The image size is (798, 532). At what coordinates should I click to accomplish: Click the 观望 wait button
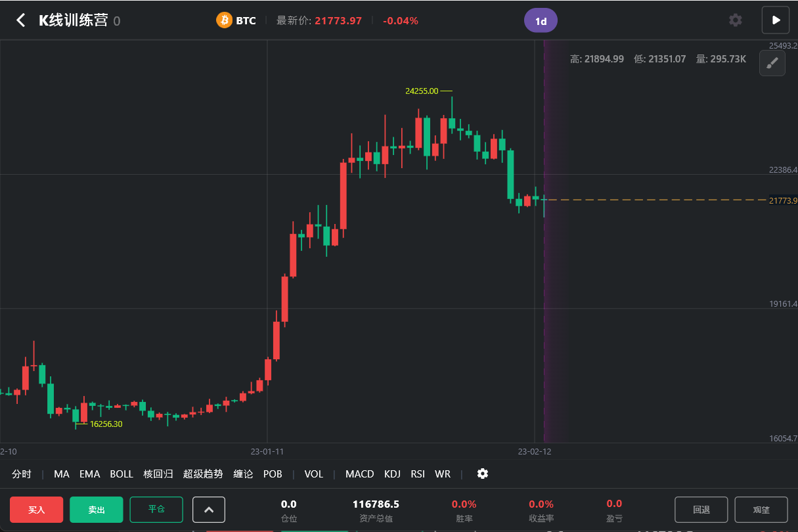pos(761,510)
